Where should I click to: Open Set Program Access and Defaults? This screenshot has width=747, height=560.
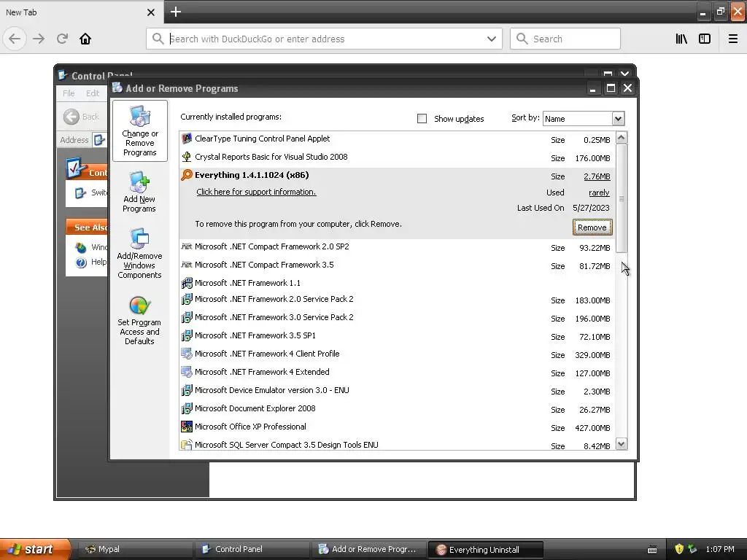(x=139, y=320)
